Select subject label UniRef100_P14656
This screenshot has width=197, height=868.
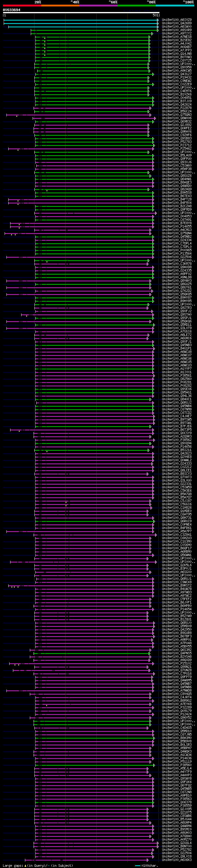(x=177, y=446)
